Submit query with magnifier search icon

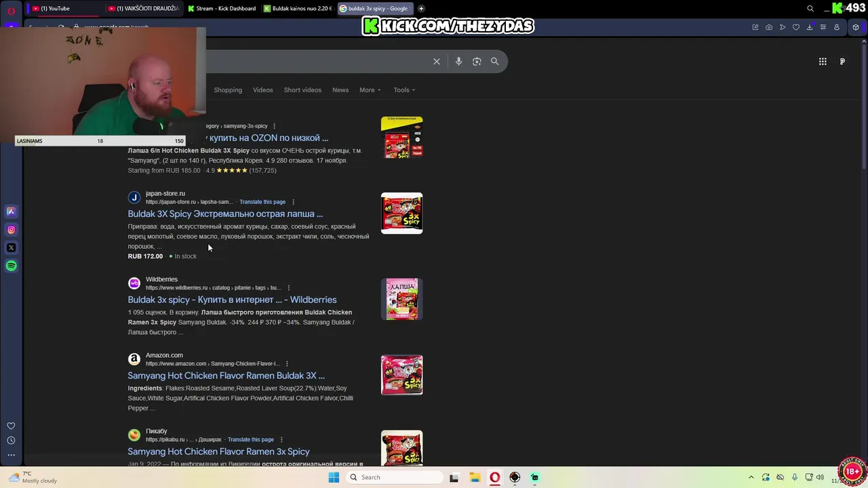[494, 62]
